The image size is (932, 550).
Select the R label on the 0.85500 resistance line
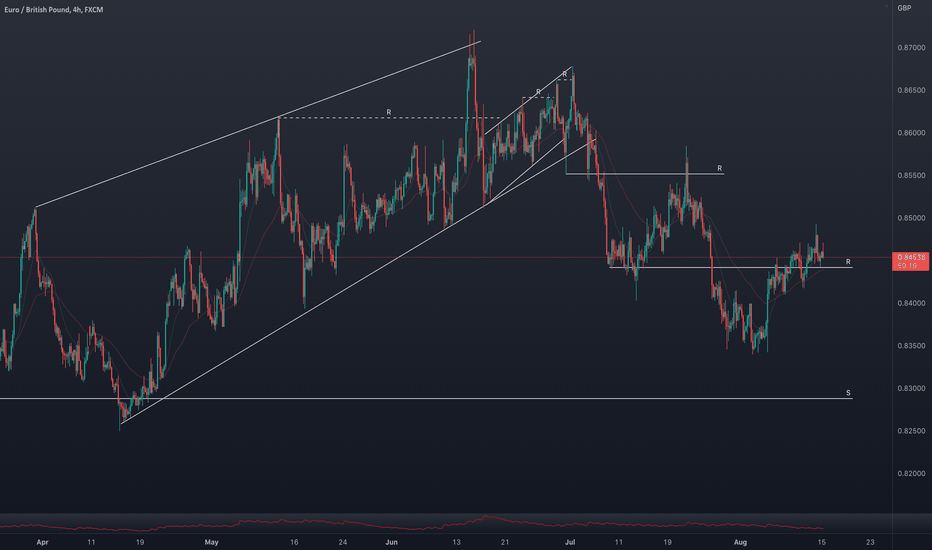[x=719, y=168]
